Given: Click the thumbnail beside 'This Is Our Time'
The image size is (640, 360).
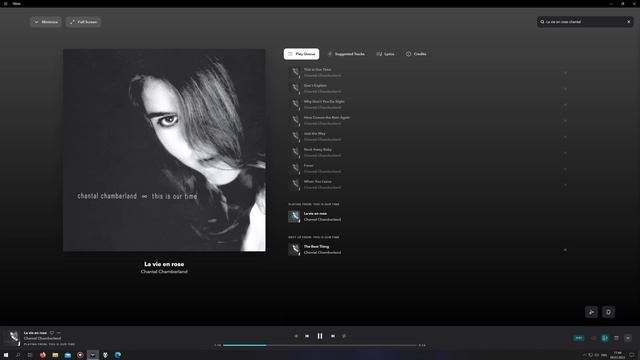Looking at the screenshot, I should tap(294, 73).
